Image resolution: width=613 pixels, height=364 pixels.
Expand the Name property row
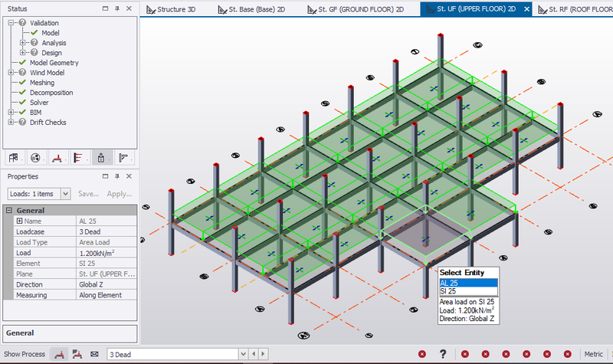tap(20, 221)
